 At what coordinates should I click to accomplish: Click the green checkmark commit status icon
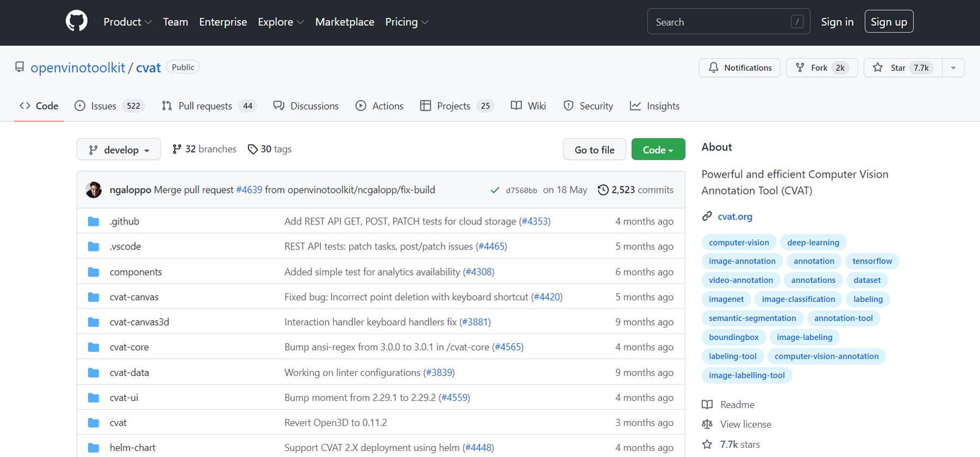[495, 190]
